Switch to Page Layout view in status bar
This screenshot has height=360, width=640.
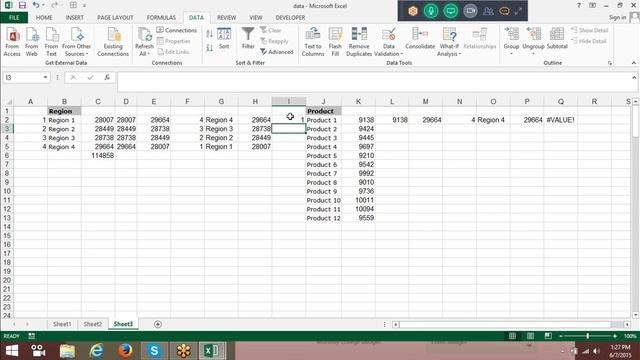click(x=530, y=336)
